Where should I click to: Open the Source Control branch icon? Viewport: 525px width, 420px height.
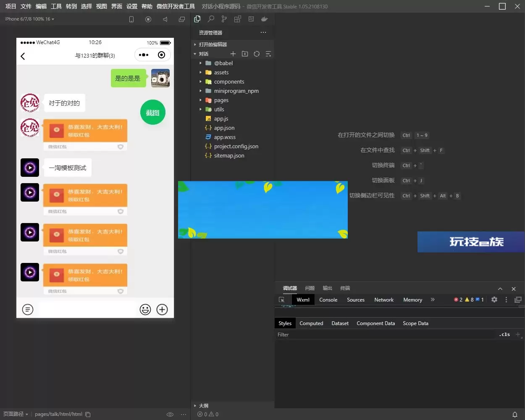(224, 19)
